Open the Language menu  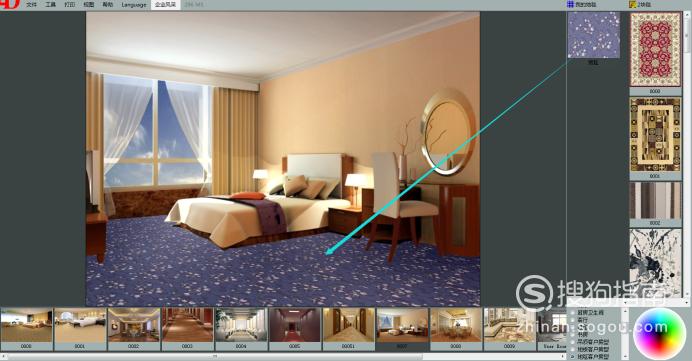pyautogui.click(x=134, y=5)
